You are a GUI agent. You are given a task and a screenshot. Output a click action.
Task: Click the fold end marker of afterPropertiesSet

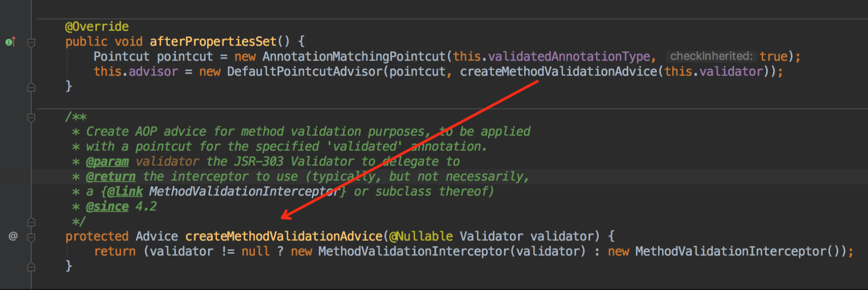[x=31, y=87]
